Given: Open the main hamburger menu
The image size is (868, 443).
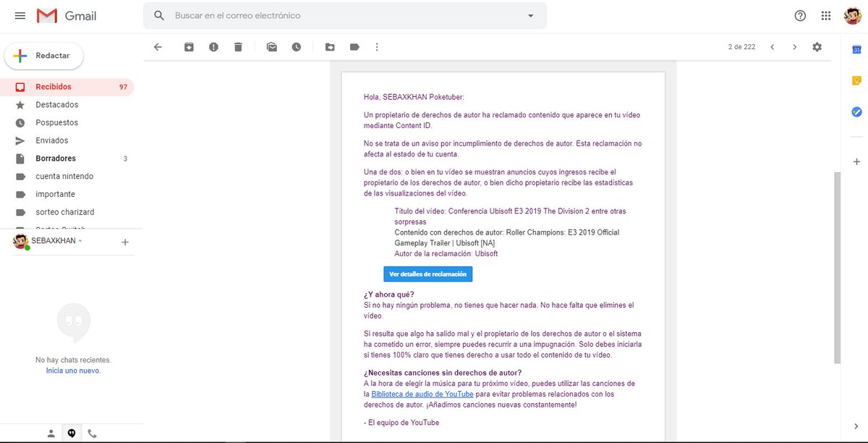Looking at the screenshot, I should tap(20, 16).
